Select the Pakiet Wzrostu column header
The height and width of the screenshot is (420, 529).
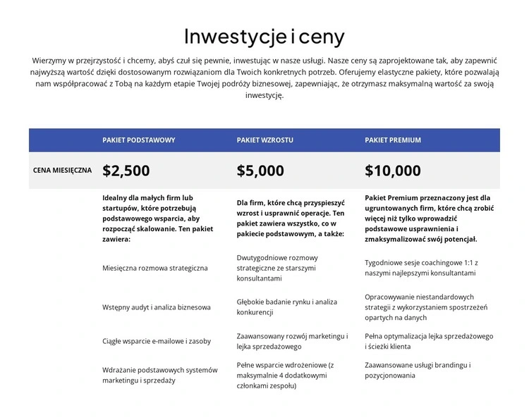[265, 140]
